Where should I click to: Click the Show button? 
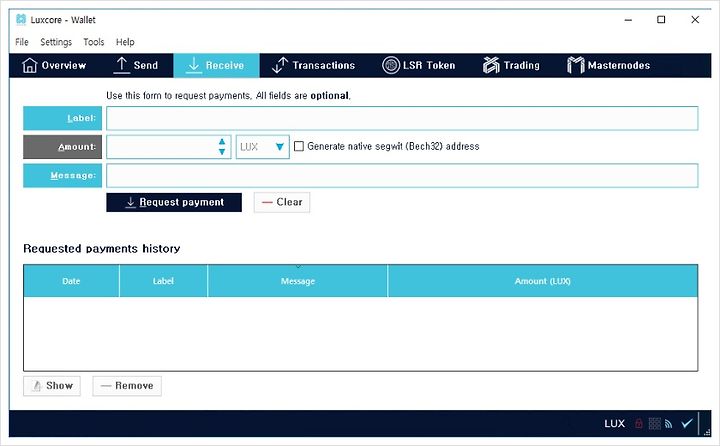click(x=52, y=386)
